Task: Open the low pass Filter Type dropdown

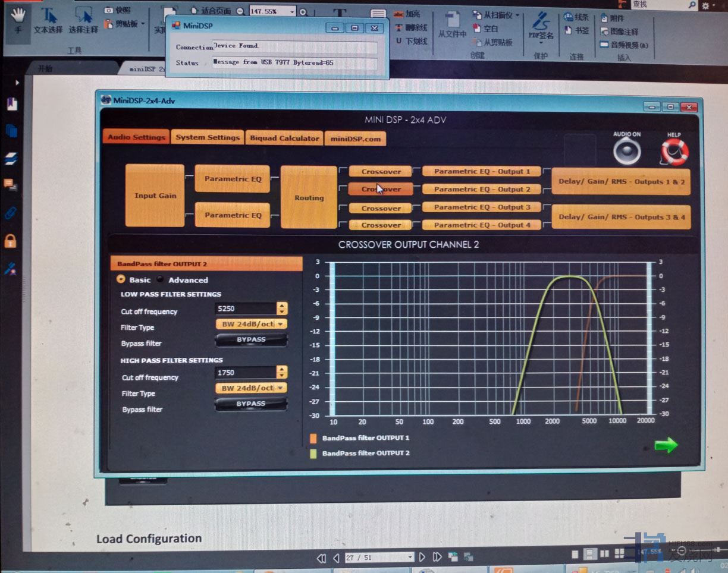Action: [x=251, y=324]
